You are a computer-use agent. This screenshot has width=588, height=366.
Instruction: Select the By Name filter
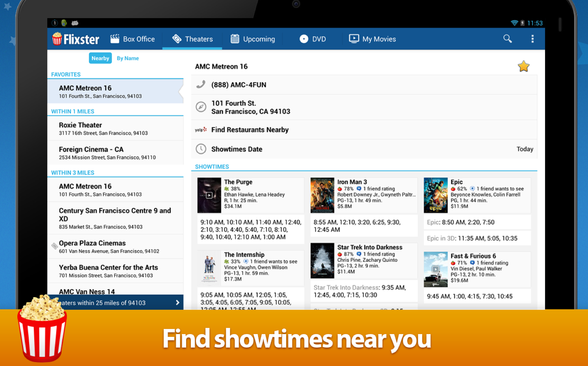click(x=128, y=58)
